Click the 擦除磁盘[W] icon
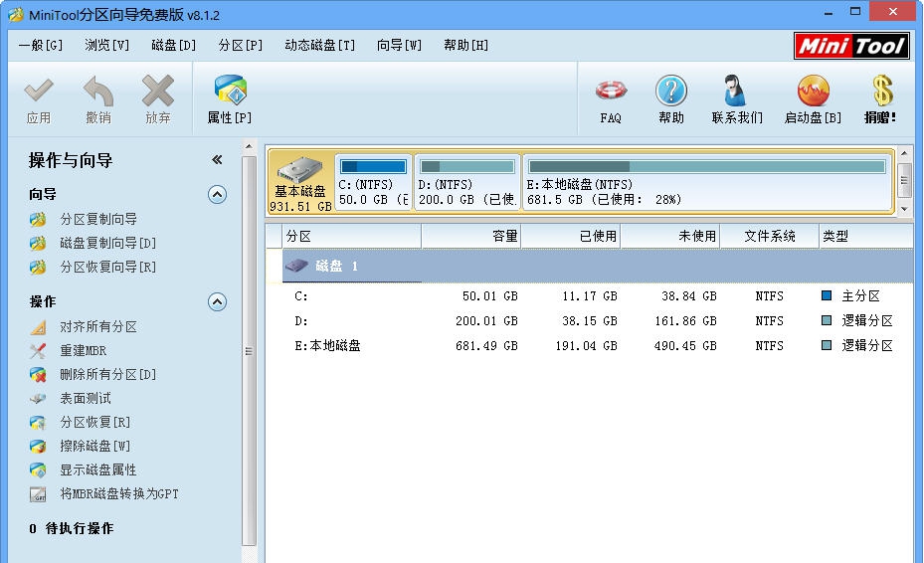Viewport: 924px width, 563px height. [38, 447]
